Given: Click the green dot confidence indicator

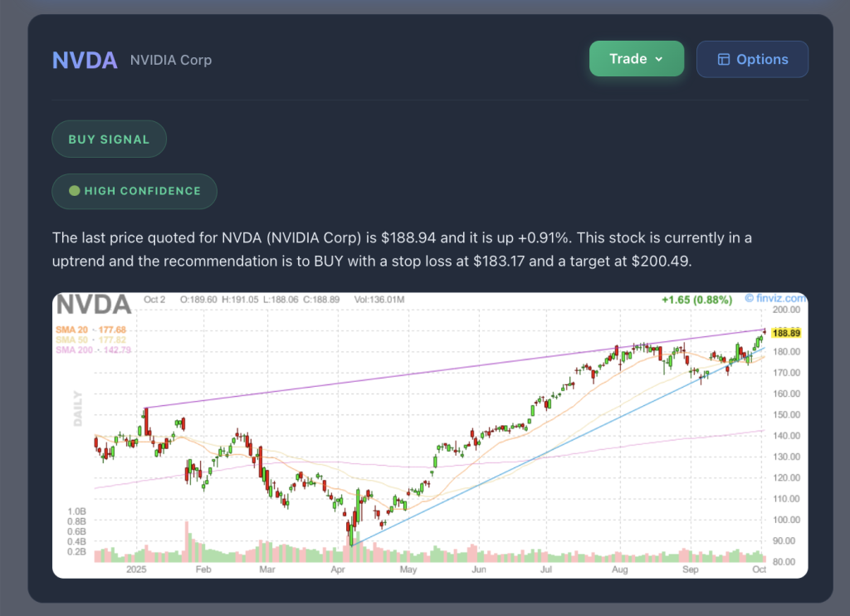Looking at the screenshot, I should (74, 191).
